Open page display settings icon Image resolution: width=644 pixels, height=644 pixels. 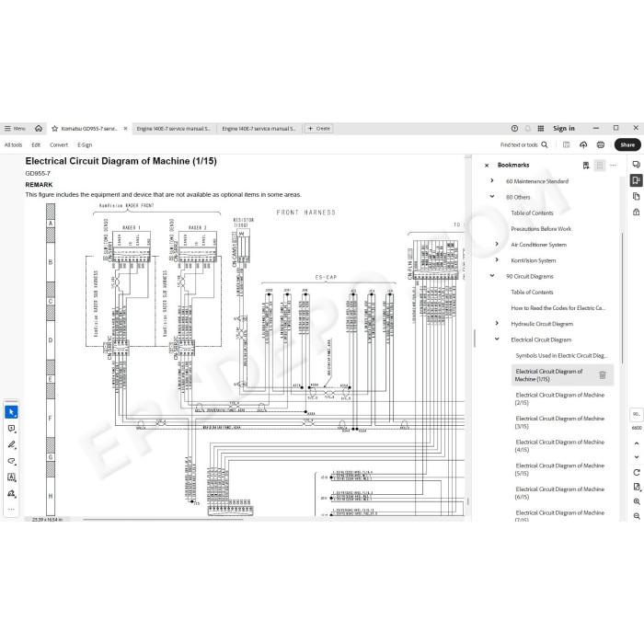click(x=637, y=487)
